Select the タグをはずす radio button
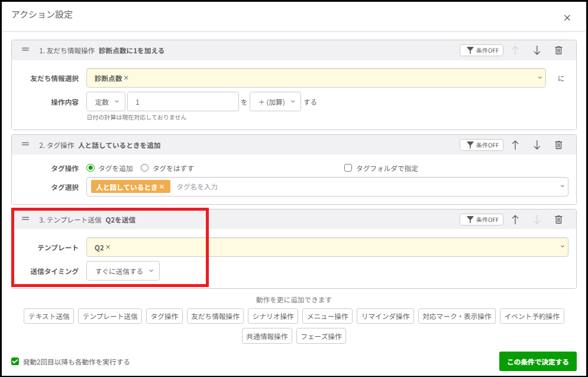Screen dimensions: 588x377 [145, 168]
